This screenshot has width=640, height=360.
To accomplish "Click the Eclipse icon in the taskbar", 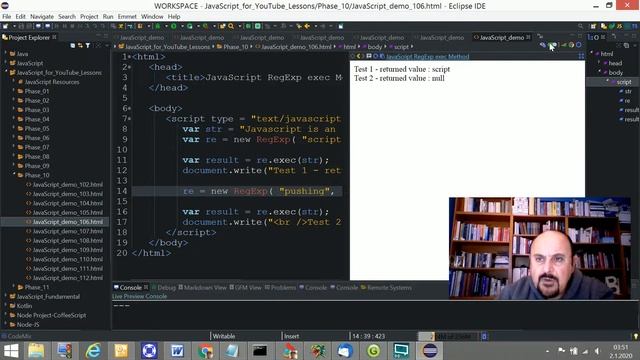I will (x=429, y=351).
